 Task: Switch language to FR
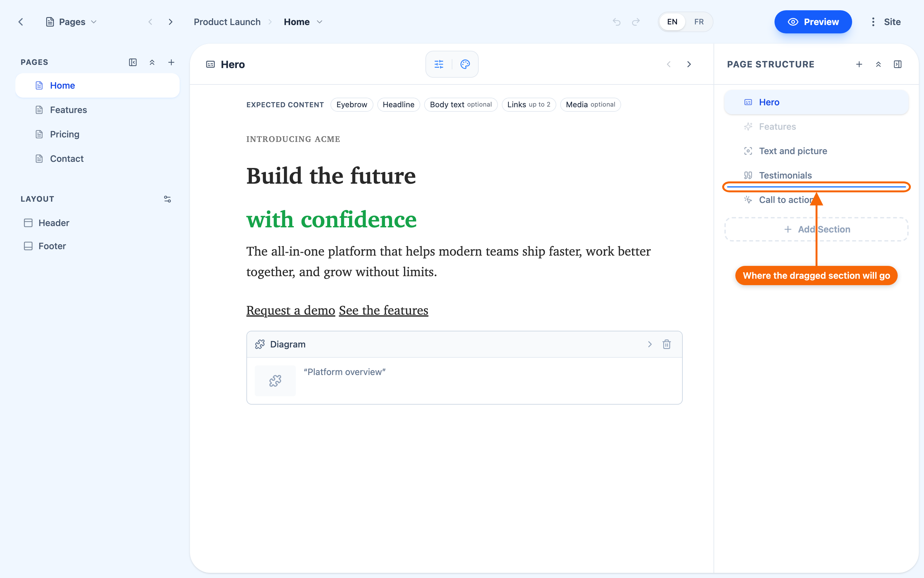tap(699, 22)
